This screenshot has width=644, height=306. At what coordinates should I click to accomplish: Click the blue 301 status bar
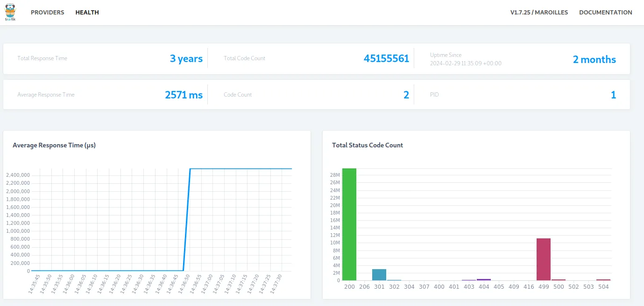point(379,275)
